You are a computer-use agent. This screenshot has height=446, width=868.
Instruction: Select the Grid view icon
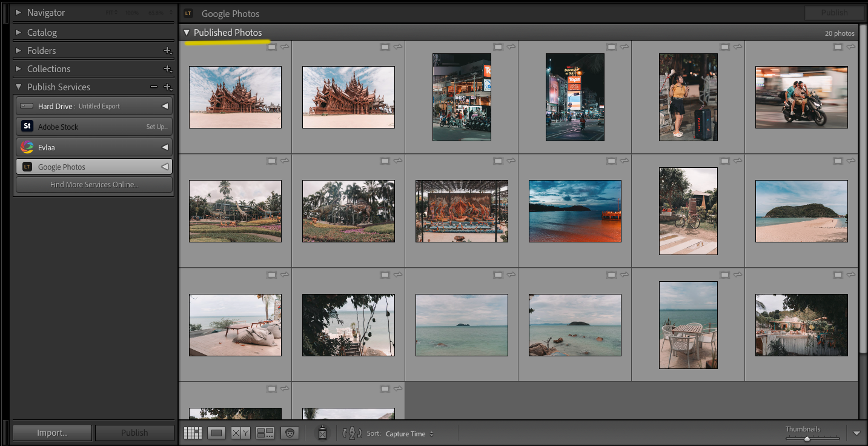(193, 433)
